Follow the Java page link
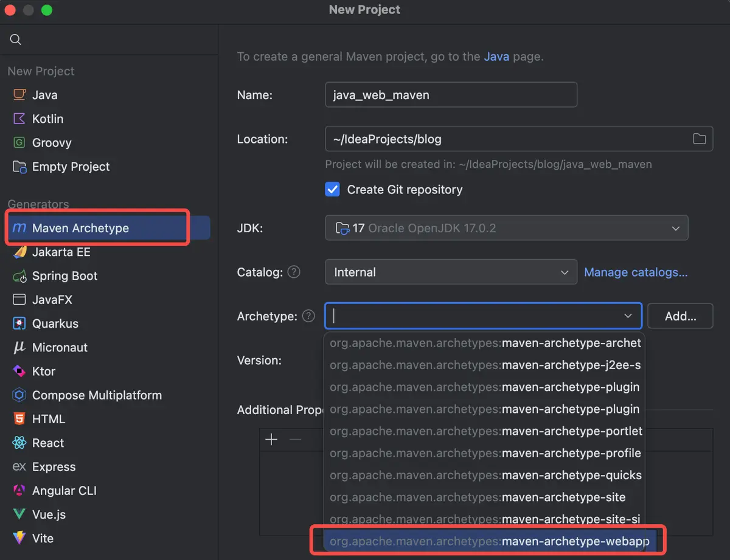The height and width of the screenshot is (560, 730). [497, 57]
